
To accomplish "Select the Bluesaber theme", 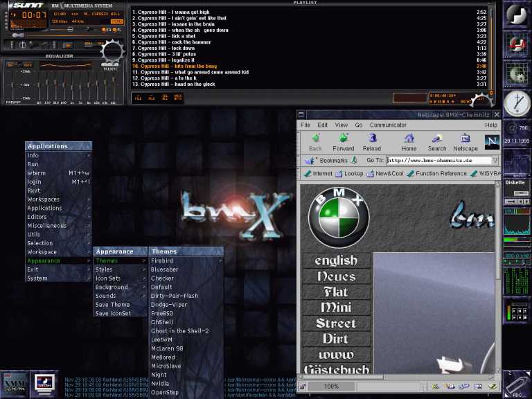I will click(186, 269).
